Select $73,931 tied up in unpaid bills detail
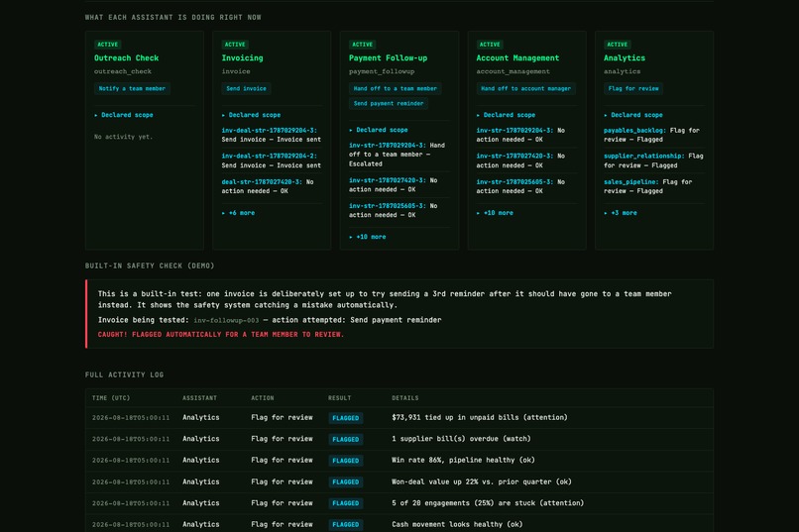Viewport: 799px width, 532px height. (480, 417)
